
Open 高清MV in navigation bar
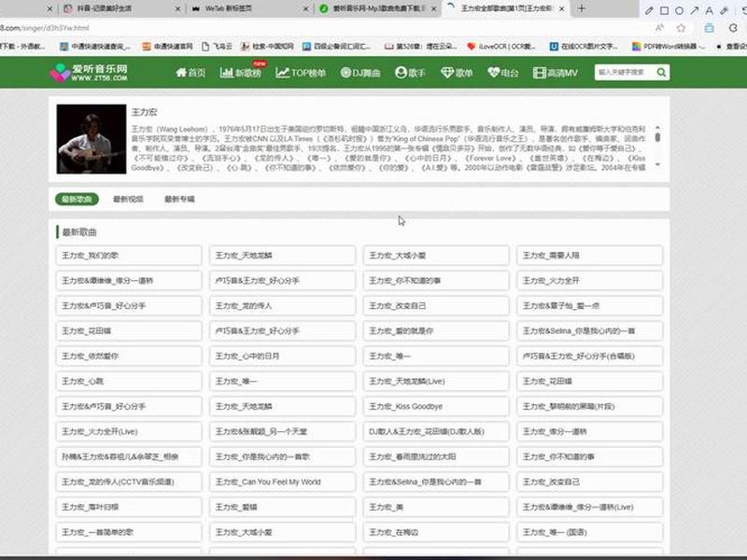click(x=556, y=73)
